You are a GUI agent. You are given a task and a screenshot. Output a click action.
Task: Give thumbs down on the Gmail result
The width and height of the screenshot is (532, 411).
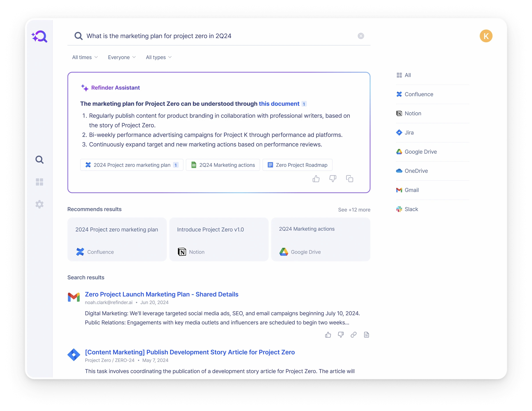click(341, 335)
